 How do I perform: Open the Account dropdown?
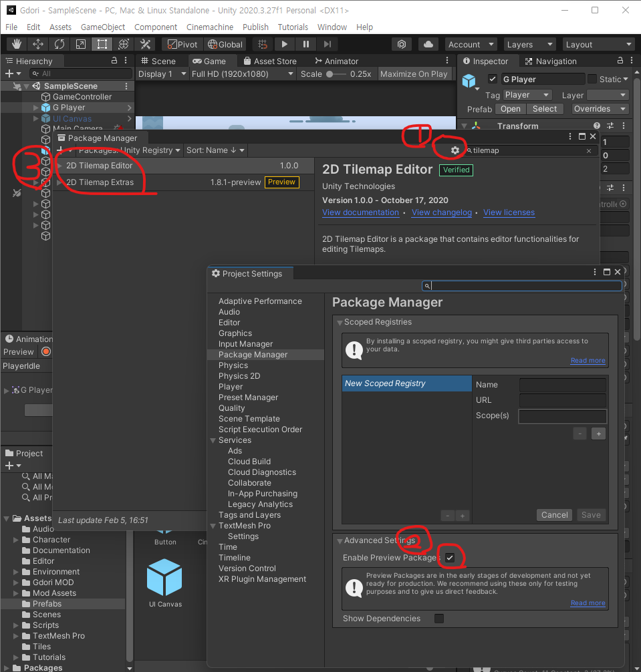(x=471, y=44)
